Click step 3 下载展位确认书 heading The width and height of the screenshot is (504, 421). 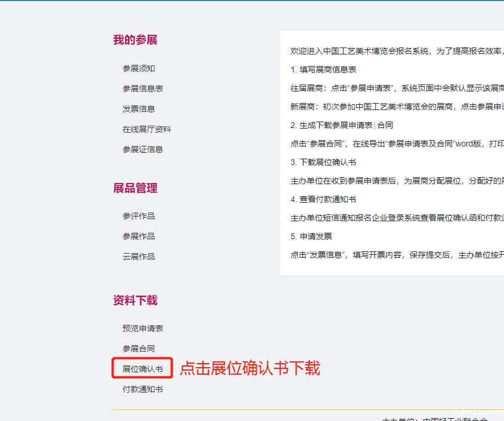point(323,162)
